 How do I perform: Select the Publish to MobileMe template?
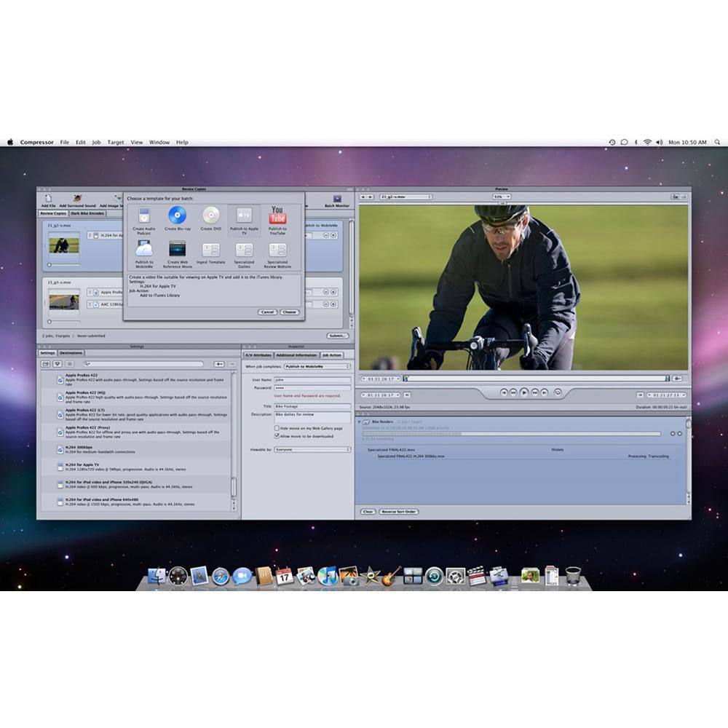tap(143, 250)
